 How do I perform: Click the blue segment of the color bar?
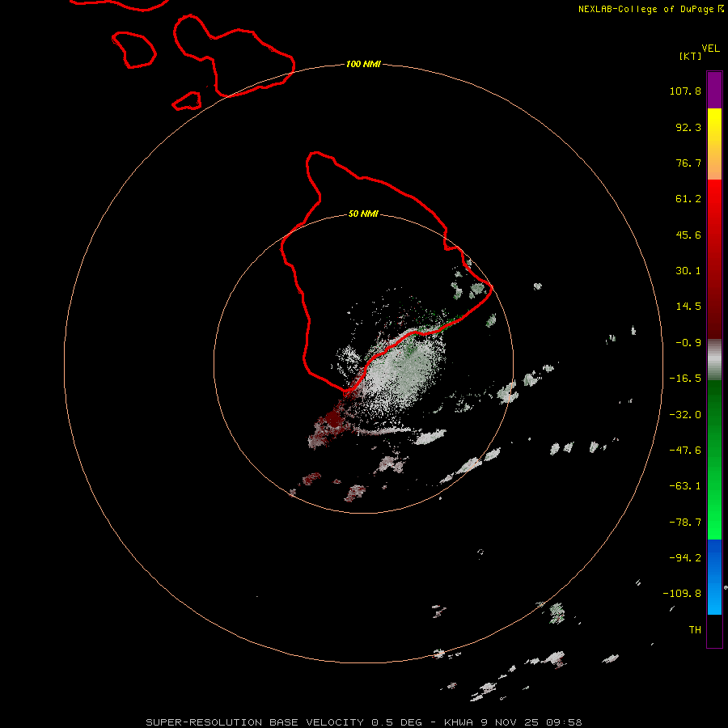click(x=714, y=577)
